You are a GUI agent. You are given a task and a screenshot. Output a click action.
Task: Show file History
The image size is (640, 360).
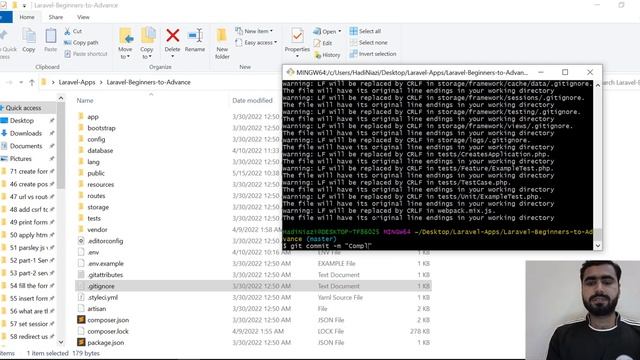point(327,55)
